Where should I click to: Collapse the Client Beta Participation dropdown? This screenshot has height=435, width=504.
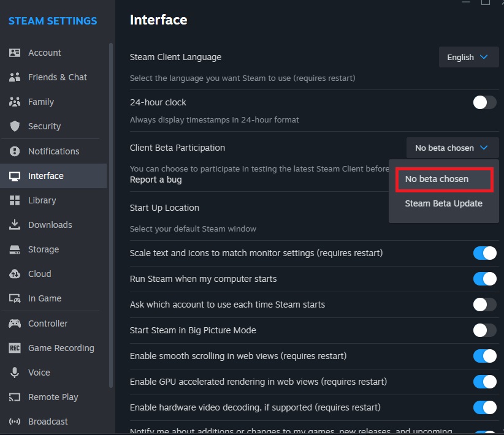click(452, 148)
